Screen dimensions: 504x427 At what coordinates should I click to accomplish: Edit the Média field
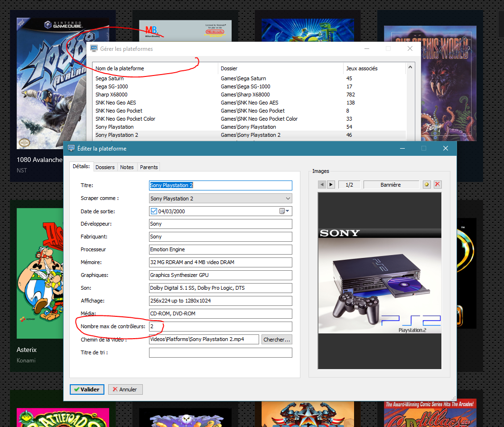(x=221, y=314)
